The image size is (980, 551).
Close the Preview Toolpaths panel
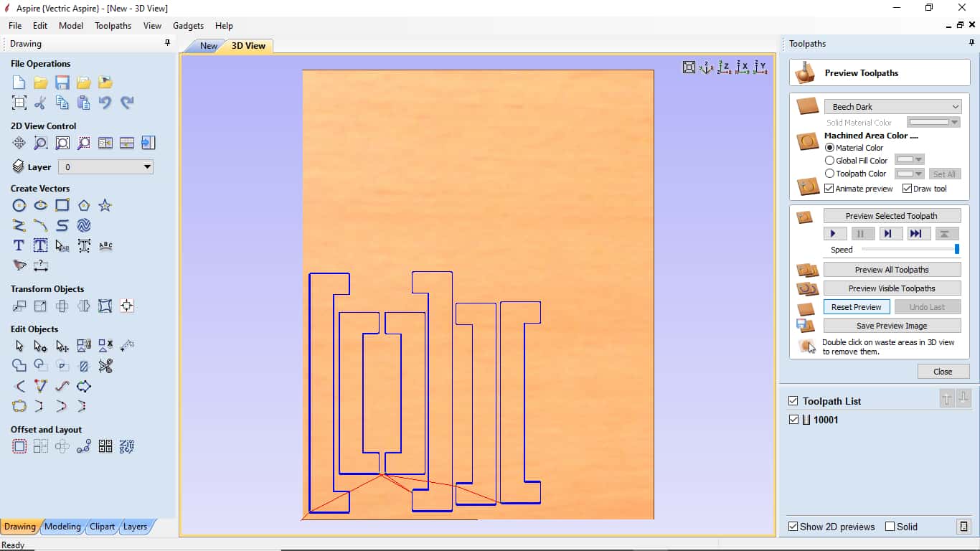pyautogui.click(x=943, y=372)
